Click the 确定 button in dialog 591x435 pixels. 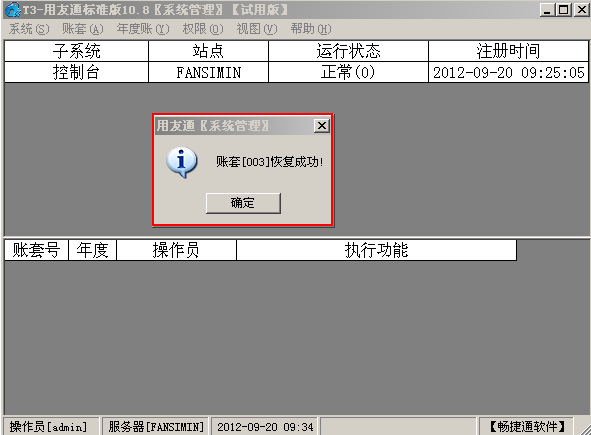pyautogui.click(x=243, y=203)
